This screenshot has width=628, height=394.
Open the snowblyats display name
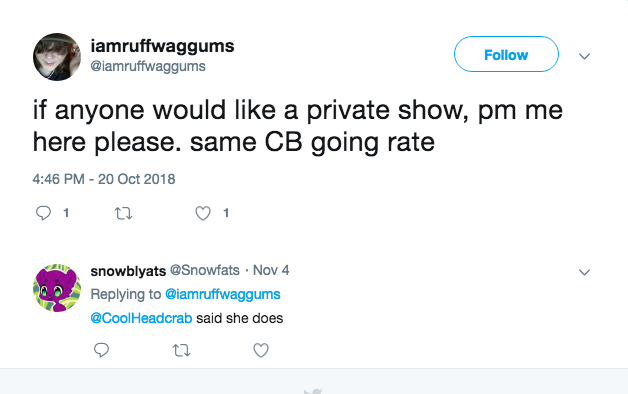pos(128,271)
